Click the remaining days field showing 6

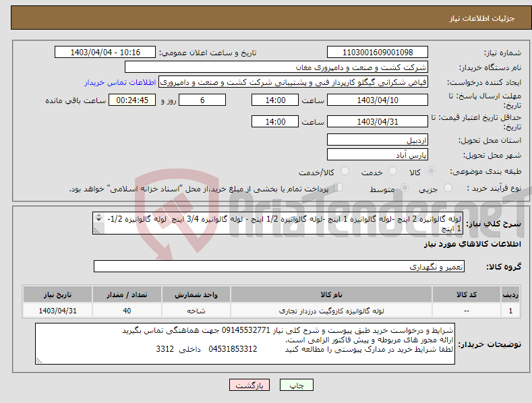click(202, 100)
